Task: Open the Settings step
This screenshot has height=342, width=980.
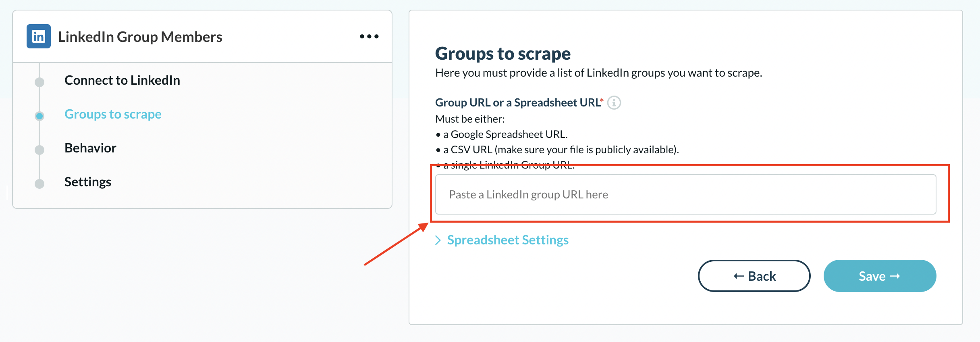Action: coord(88,182)
